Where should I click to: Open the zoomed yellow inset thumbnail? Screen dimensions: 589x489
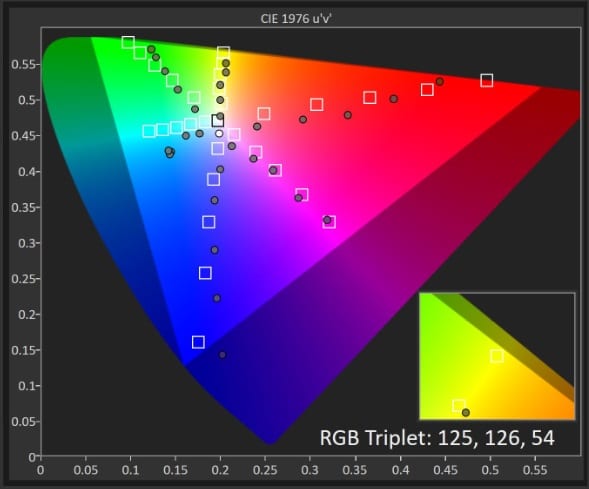497,356
